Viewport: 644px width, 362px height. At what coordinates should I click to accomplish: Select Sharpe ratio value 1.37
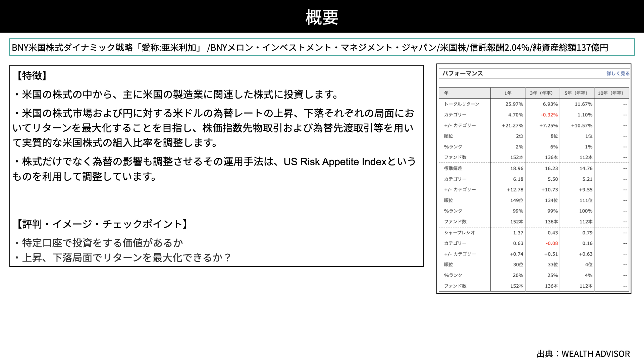518,233
